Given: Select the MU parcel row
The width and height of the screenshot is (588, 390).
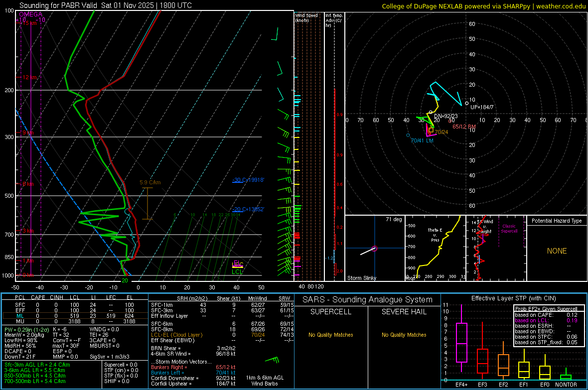Looking at the screenshot, I should pyautogui.click(x=75, y=321).
